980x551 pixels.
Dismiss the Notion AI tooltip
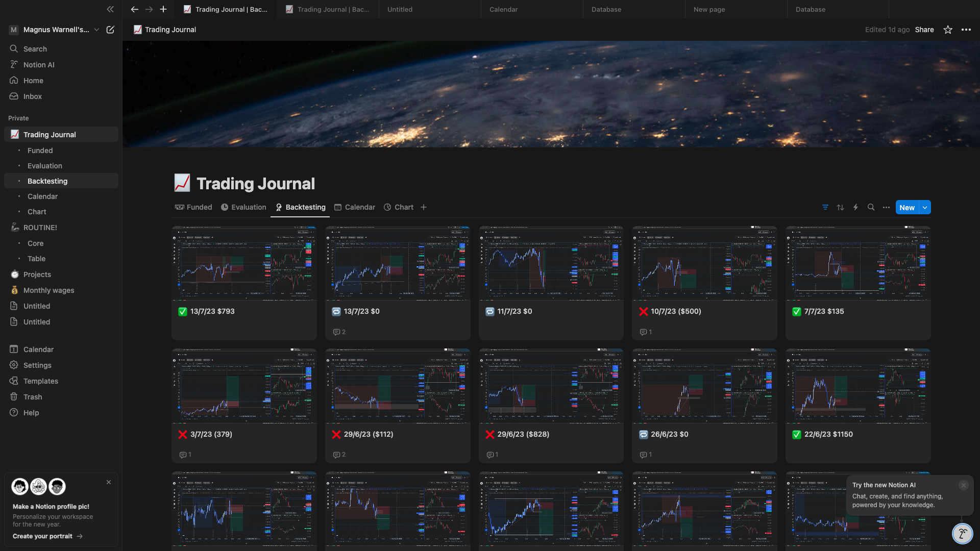tap(963, 485)
